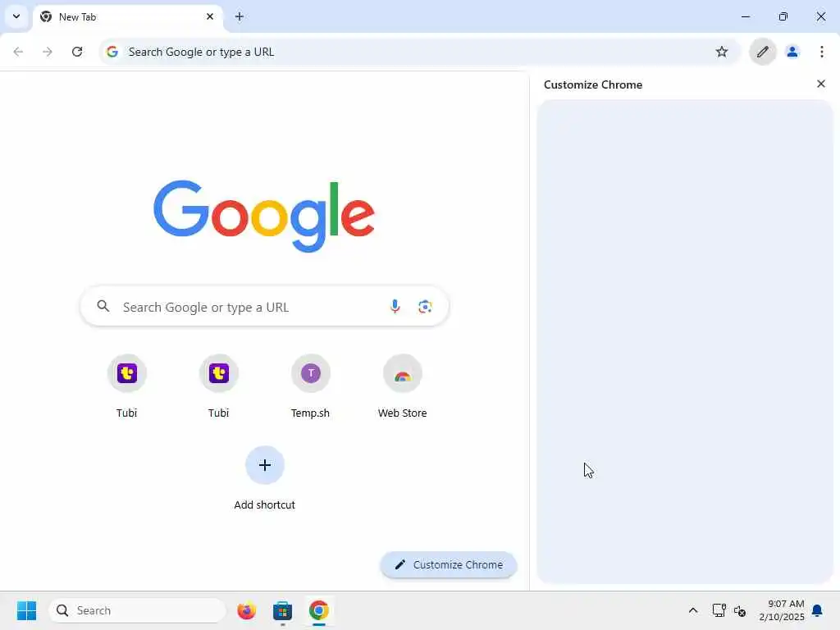Minimize the Chrome window
Screen dimensions: 840x630
point(745,16)
